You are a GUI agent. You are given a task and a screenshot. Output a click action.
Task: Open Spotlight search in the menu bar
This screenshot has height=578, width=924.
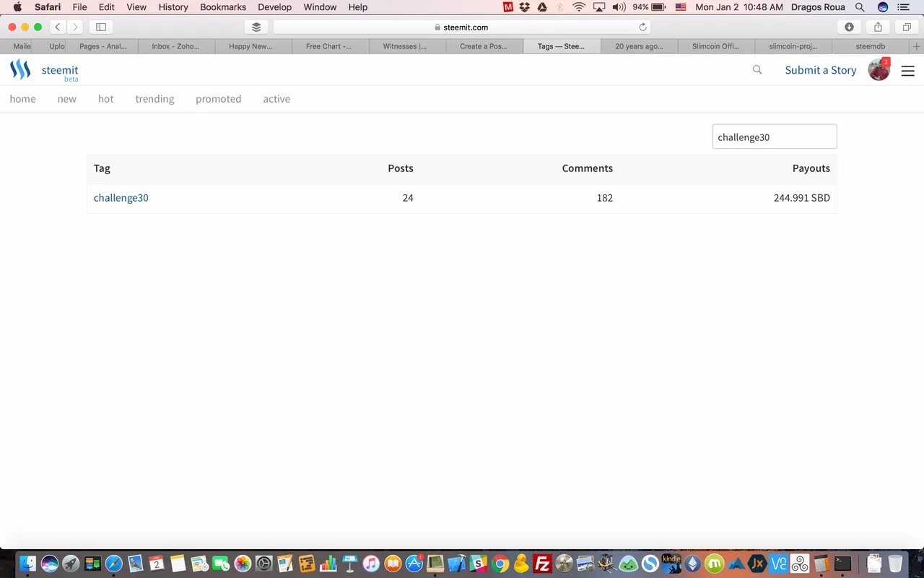[859, 7]
